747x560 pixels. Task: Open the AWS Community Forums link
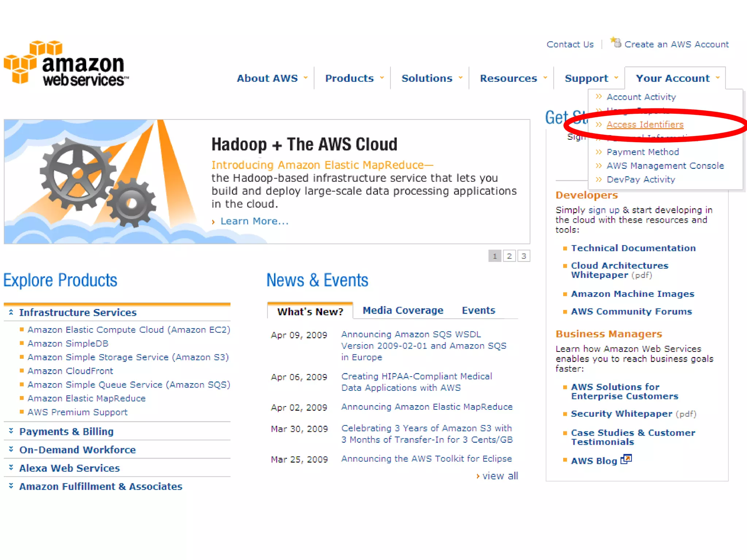pos(631,311)
